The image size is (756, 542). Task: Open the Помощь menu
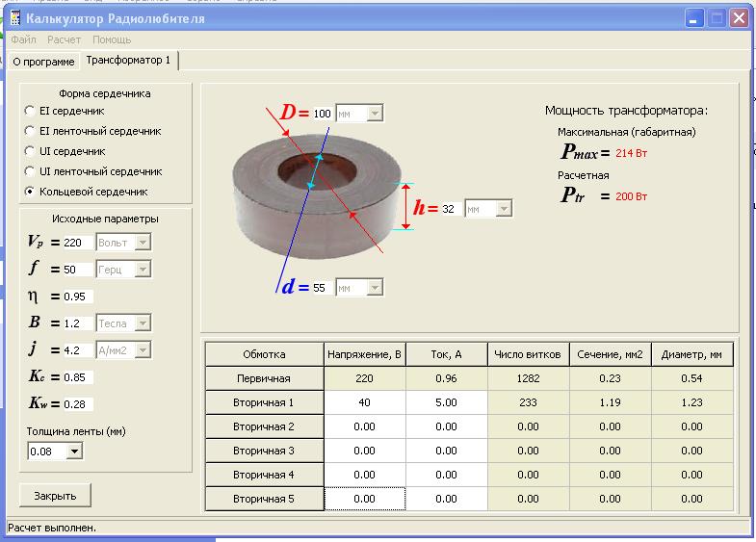(112, 39)
